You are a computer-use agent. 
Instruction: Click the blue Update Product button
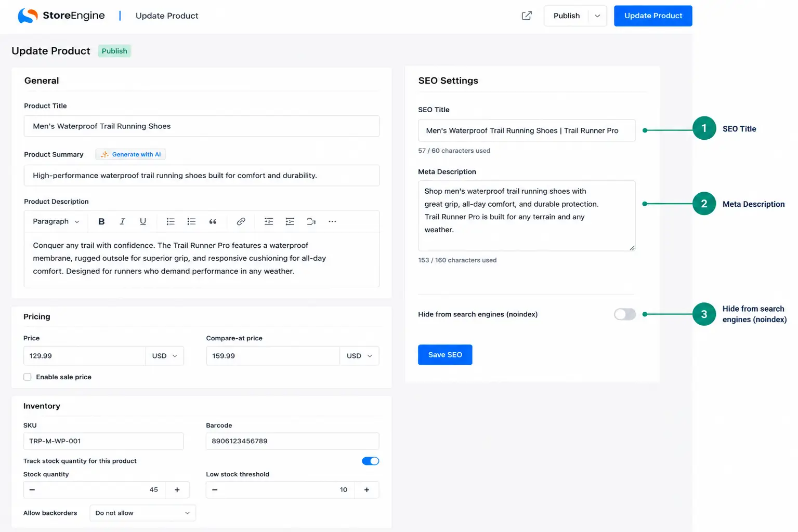pos(653,16)
